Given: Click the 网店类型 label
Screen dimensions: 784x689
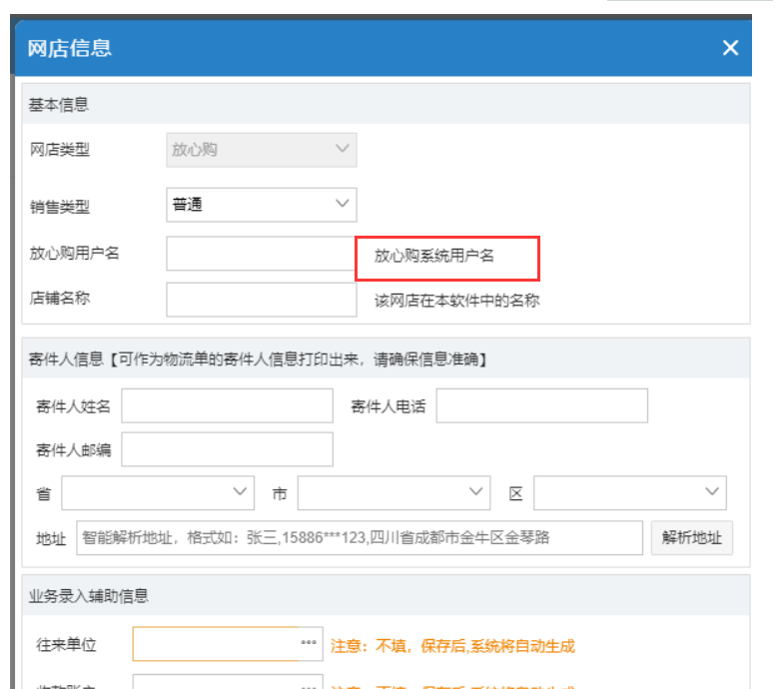Looking at the screenshot, I should 60,150.
